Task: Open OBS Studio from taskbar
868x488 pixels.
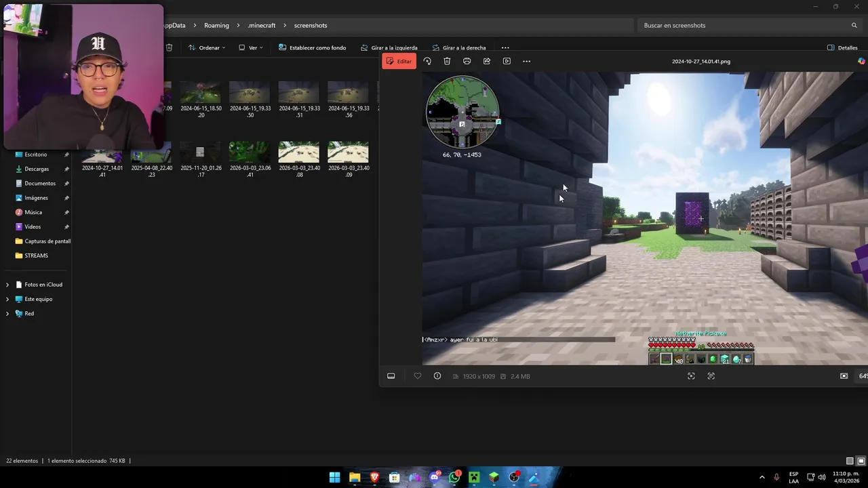Action: tap(514, 478)
